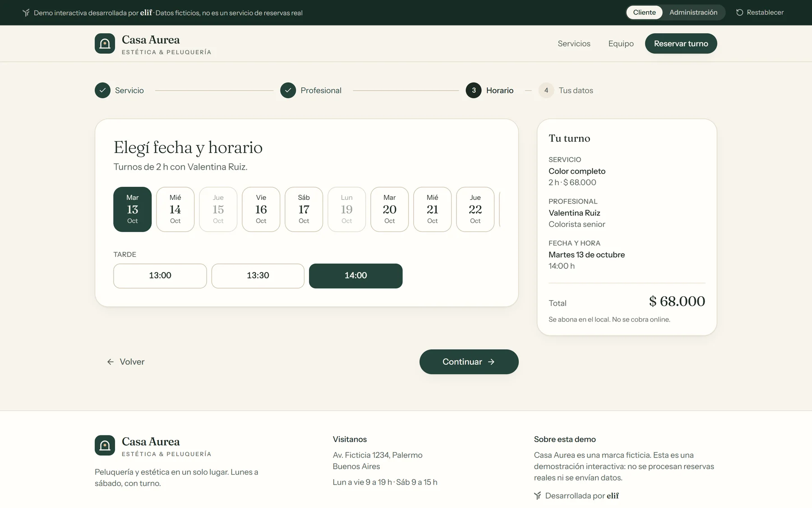Click the Profesional step checkmark circle
This screenshot has height=508, width=812.
[x=288, y=90]
